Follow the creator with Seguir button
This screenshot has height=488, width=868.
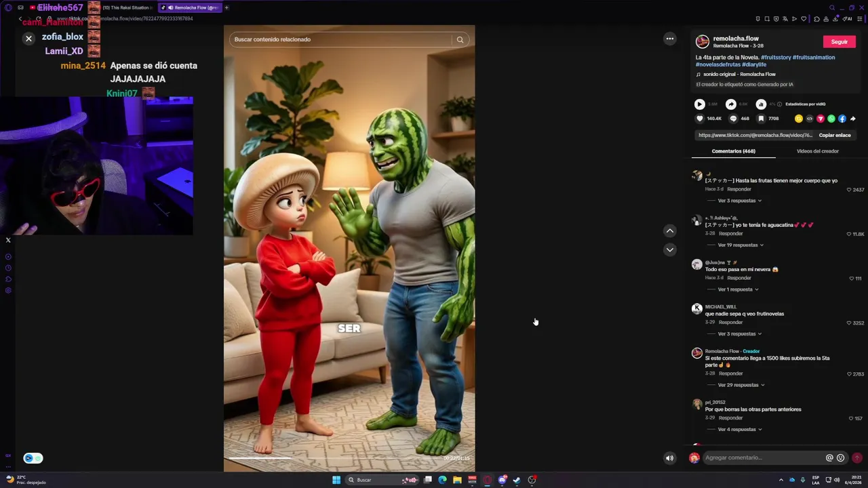pos(840,42)
